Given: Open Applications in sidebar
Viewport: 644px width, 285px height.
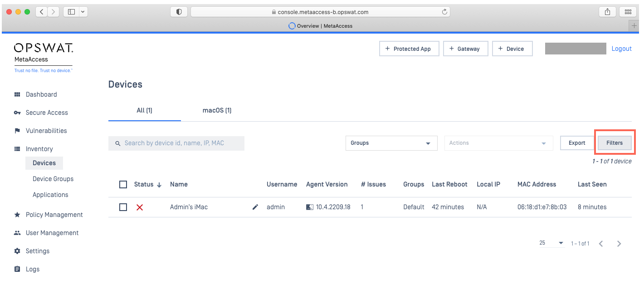Looking at the screenshot, I should (x=50, y=195).
